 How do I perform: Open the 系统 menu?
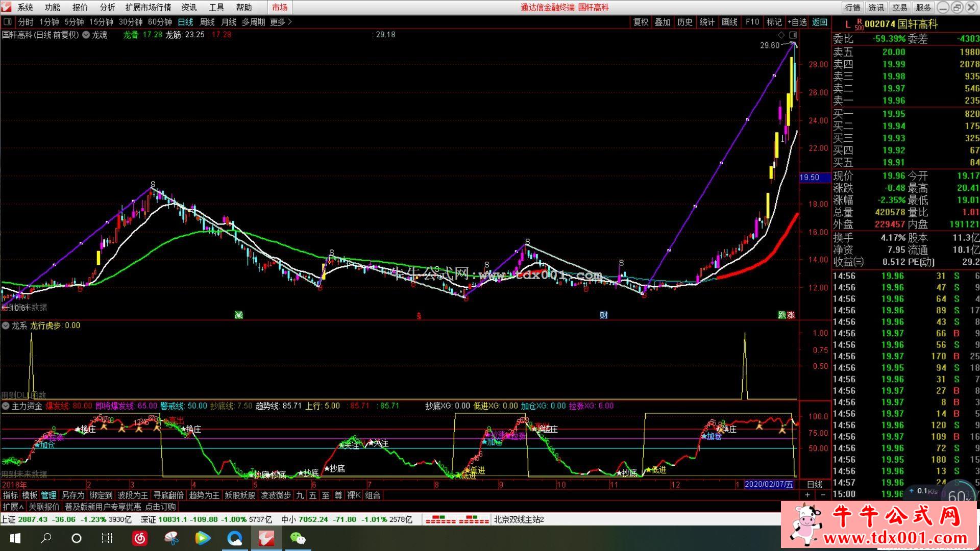point(25,7)
